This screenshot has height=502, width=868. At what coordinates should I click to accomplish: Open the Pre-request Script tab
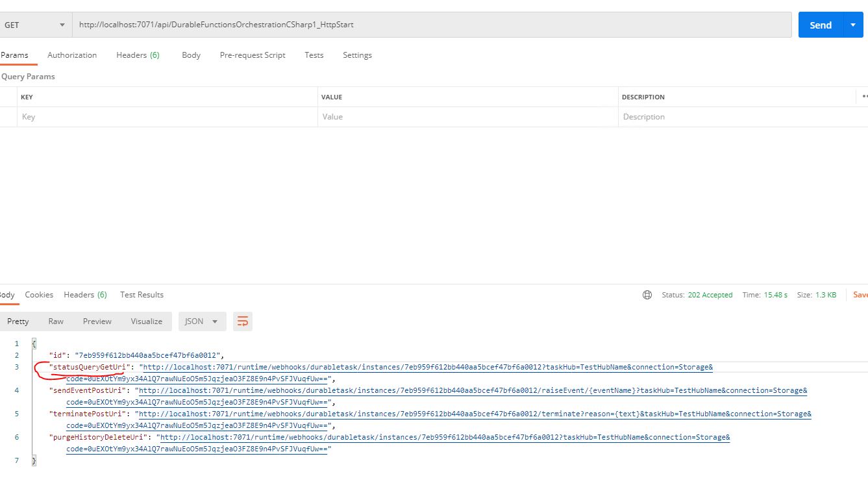253,55
